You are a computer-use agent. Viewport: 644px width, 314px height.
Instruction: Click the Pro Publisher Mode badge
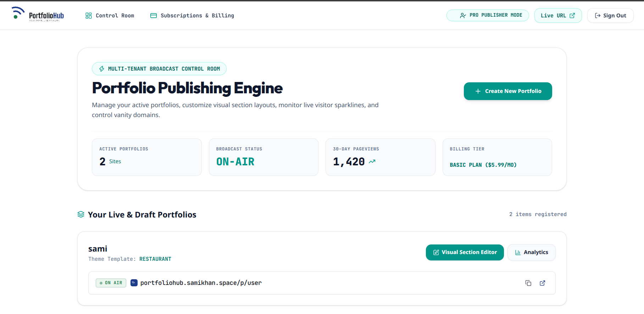[x=488, y=15]
